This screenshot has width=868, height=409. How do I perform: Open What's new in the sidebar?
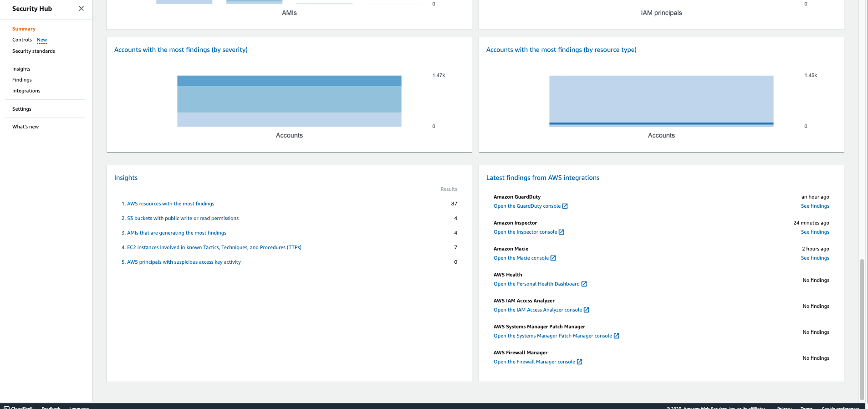[x=26, y=127]
